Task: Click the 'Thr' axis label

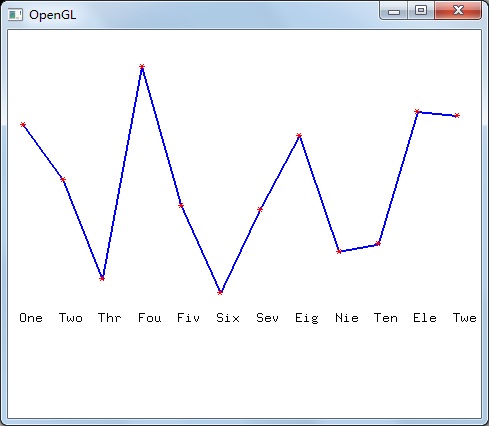Action: (x=110, y=318)
